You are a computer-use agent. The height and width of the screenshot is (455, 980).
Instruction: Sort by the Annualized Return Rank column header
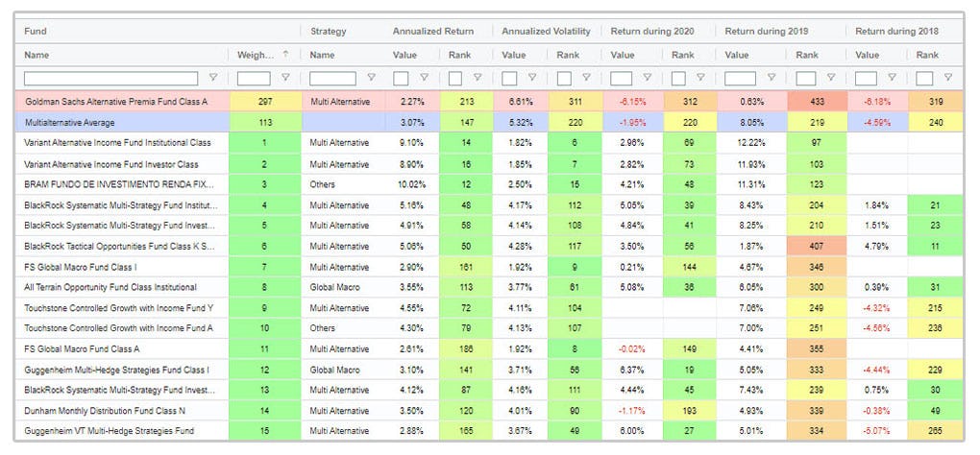pos(460,55)
